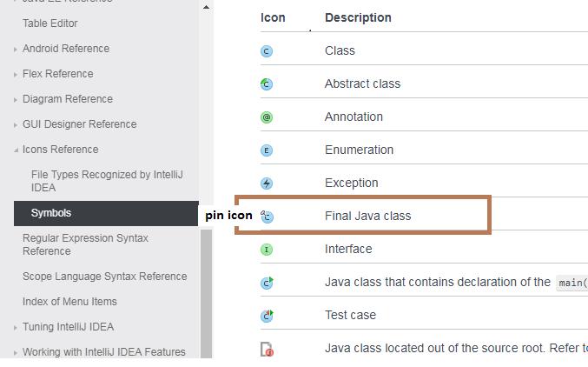Screen dimensions: 588x367
Task: Expand the Android Reference tree node
Action: point(16,50)
